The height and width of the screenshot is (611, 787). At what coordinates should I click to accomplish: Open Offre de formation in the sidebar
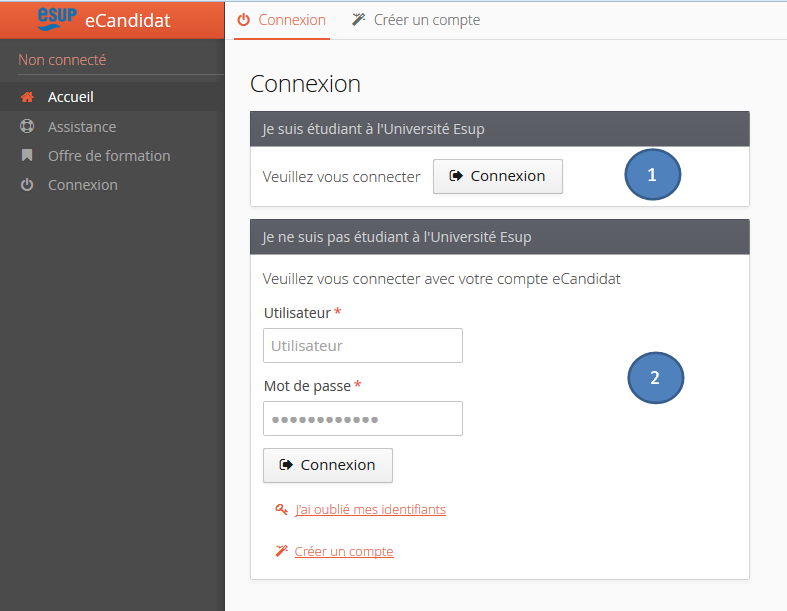pyautogui.click(x=109, y=156)
